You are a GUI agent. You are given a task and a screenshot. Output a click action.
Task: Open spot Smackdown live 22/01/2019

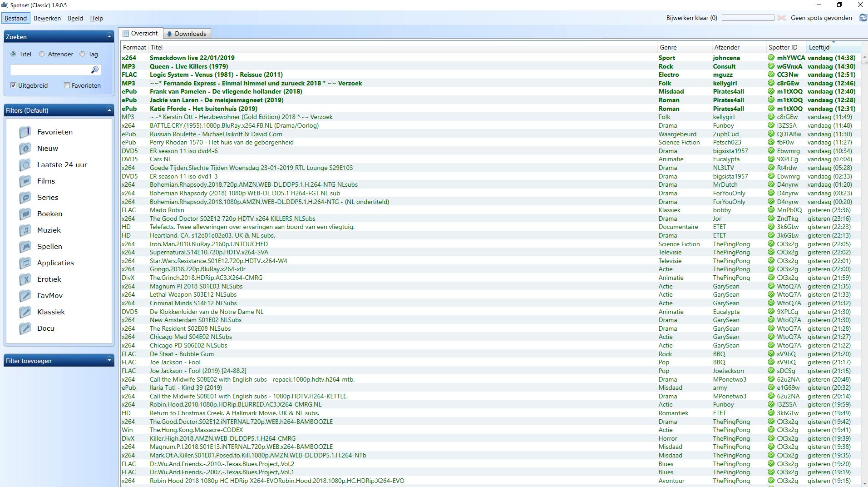point(192,58)
